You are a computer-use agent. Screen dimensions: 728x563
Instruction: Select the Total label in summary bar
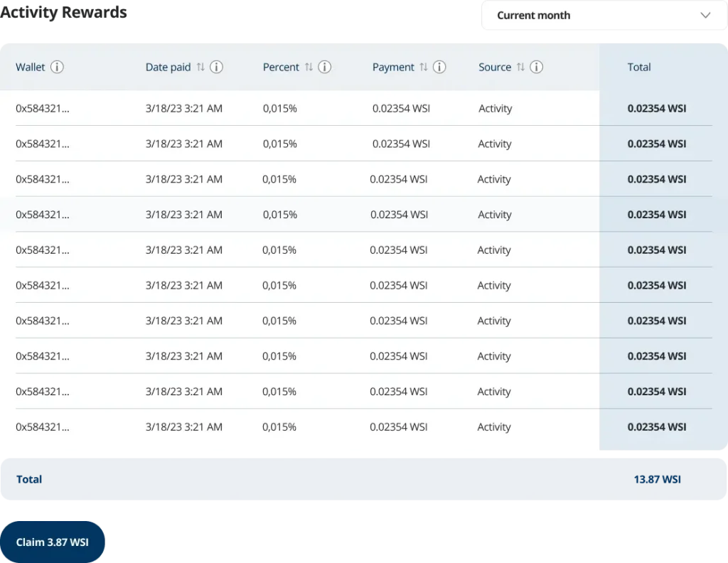[29, 479]
